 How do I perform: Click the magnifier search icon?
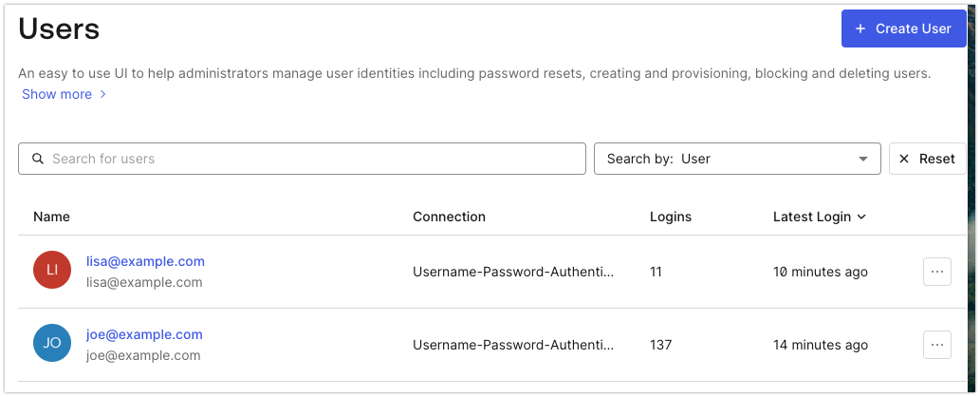point(38,159)
